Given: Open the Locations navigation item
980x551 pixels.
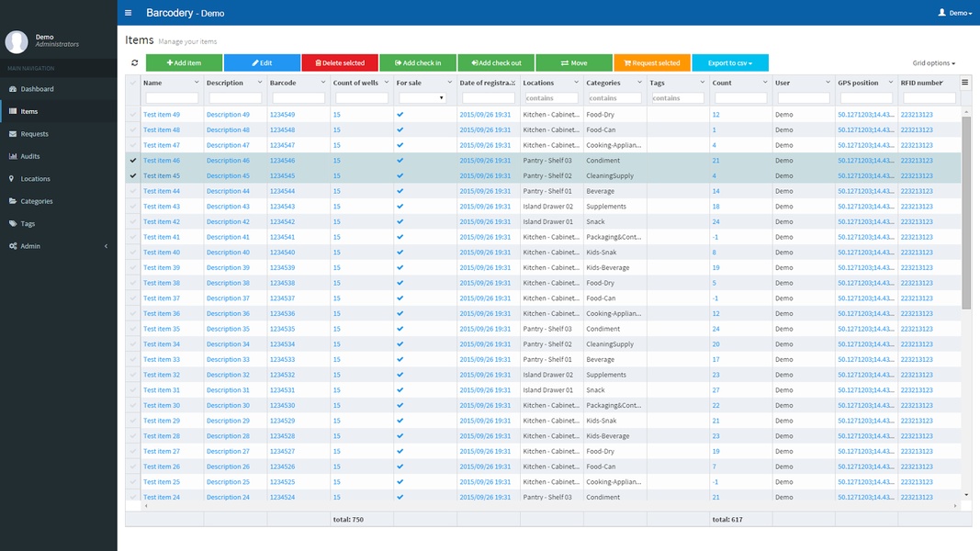Looking at the screenshot, I should pos(58,179).
